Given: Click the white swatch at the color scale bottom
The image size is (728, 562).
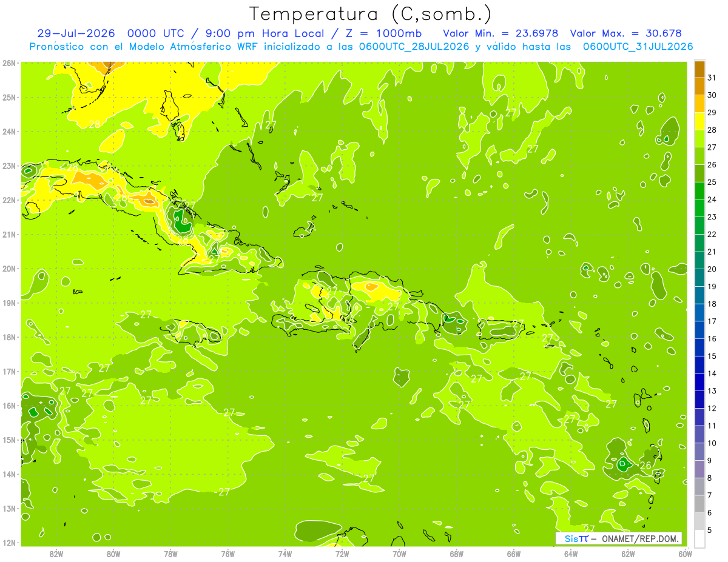Looking at the screenshot, I should [699, 538].
